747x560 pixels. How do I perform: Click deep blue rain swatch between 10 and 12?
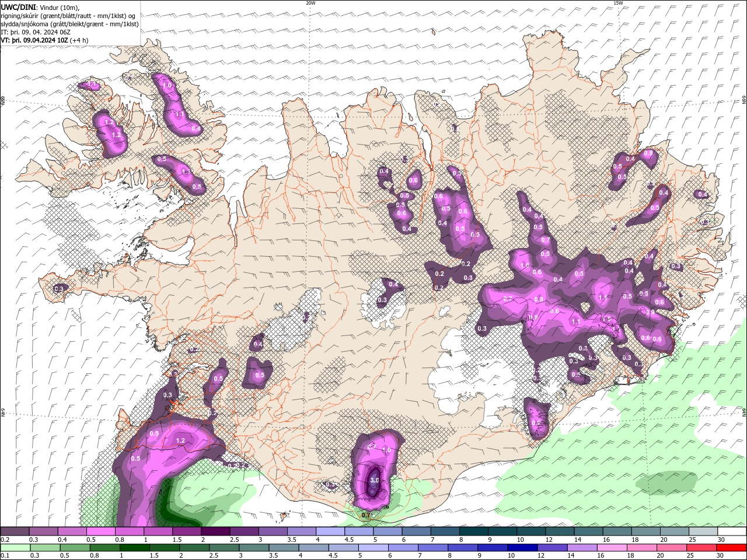click(x=523, y=548)
